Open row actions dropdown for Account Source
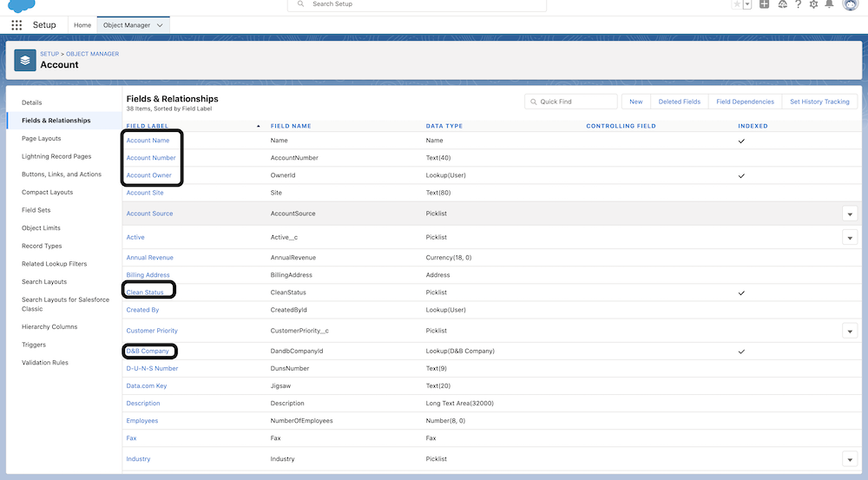Screen dimensions: 868x480 click(850, 214)
